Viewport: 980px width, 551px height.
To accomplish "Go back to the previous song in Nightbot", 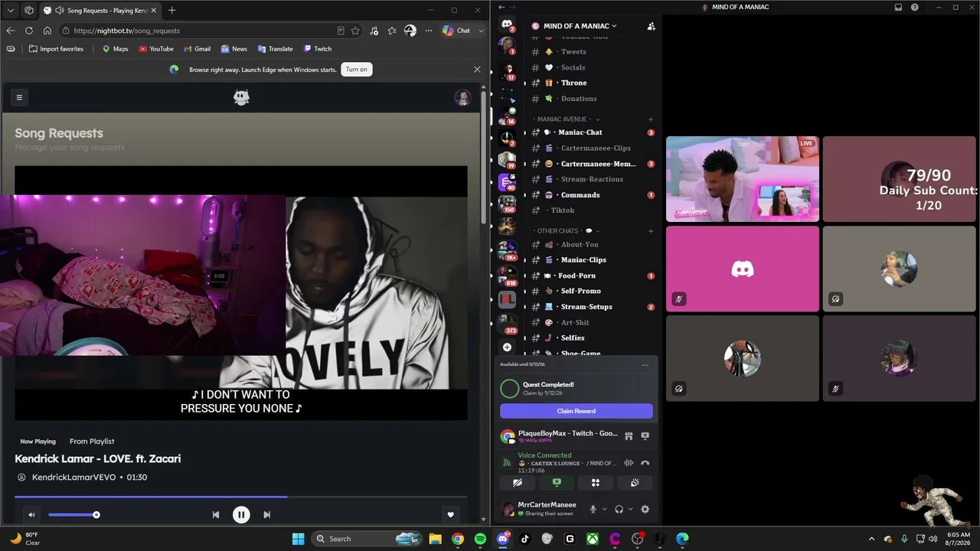I will (x=216, y=515).
